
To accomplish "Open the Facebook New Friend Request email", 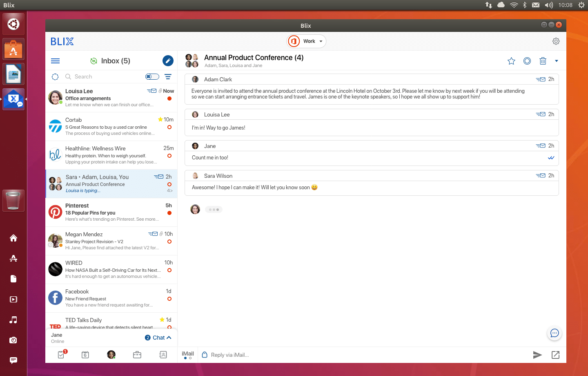I will (x=111, y=298).
